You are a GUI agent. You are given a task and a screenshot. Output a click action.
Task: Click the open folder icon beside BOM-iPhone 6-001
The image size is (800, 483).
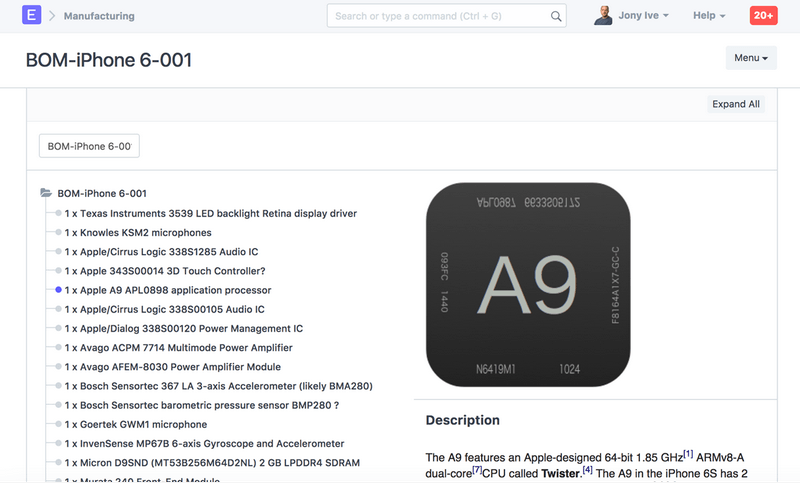46,194
